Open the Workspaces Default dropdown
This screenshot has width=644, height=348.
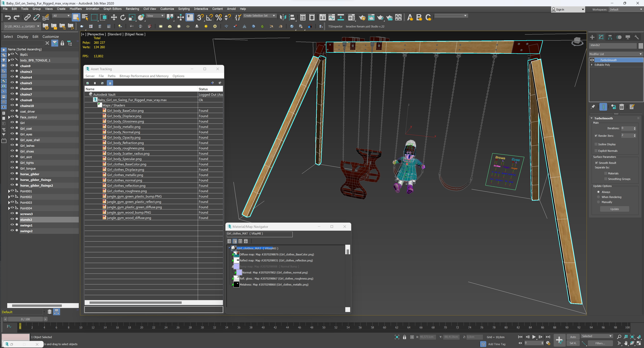[x=626, y=10]
